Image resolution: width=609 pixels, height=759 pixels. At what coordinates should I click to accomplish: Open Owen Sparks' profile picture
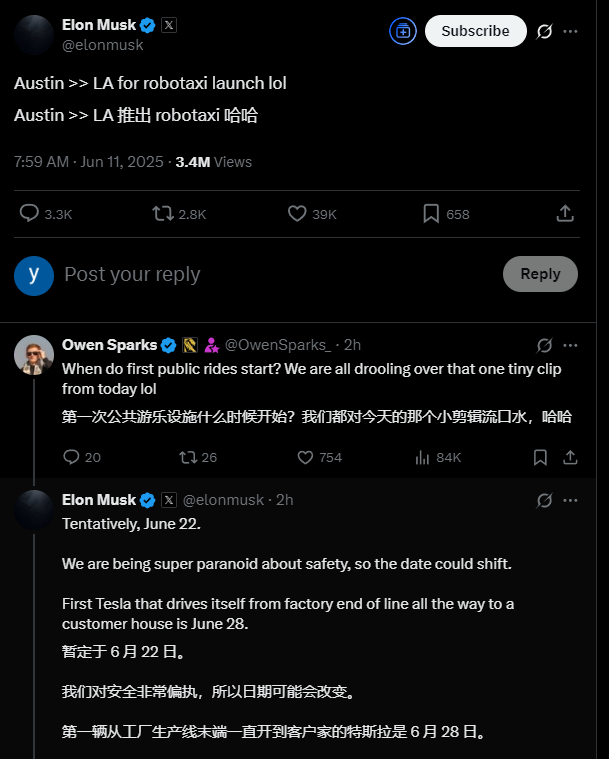coord(33,354)
